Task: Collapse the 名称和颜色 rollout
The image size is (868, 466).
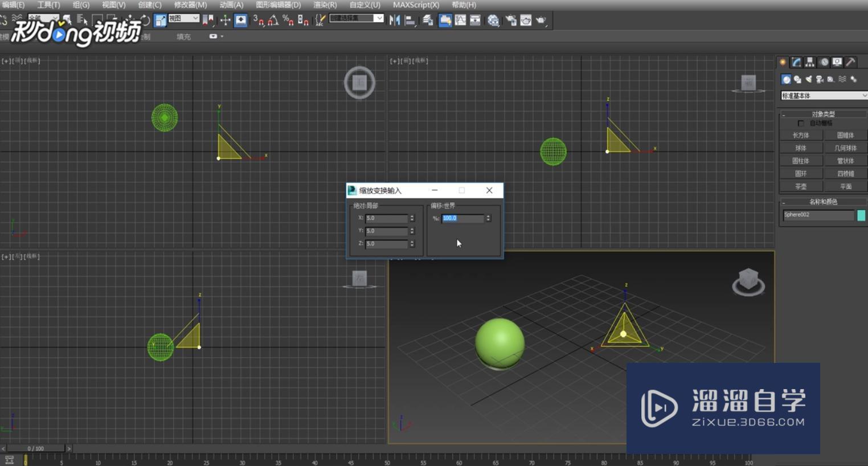Action: 823,202
